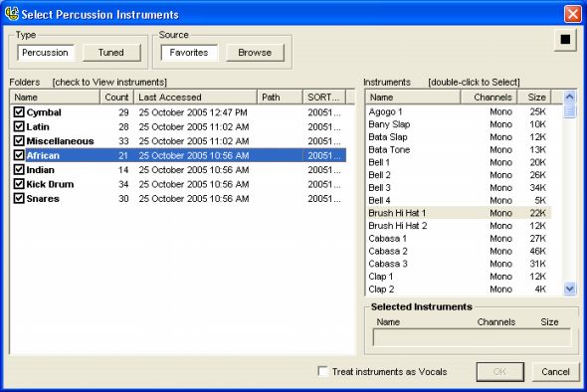Select the Brush Hi Hat 1 instrument
Image resolution: width=587 pixels, height=392 pixels.
(459, 213)
